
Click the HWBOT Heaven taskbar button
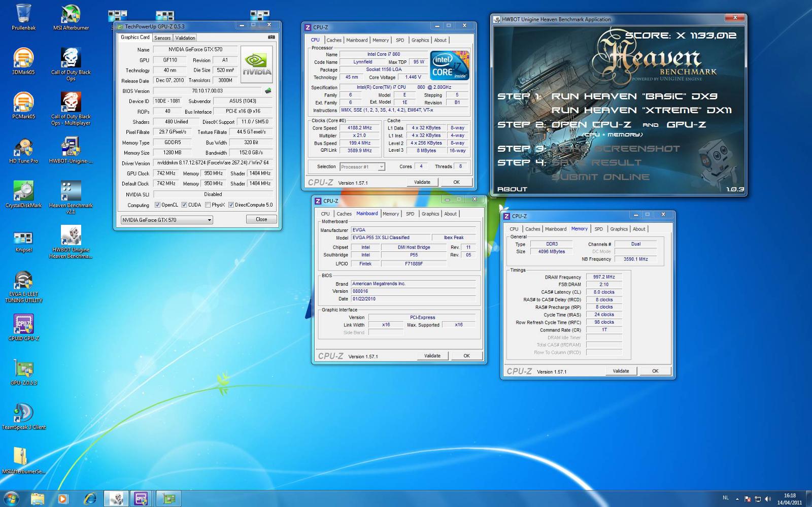click(116, 499)
